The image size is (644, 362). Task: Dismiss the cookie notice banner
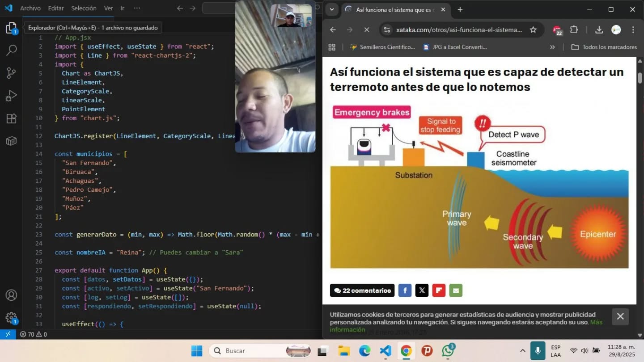tap(620, 316)
